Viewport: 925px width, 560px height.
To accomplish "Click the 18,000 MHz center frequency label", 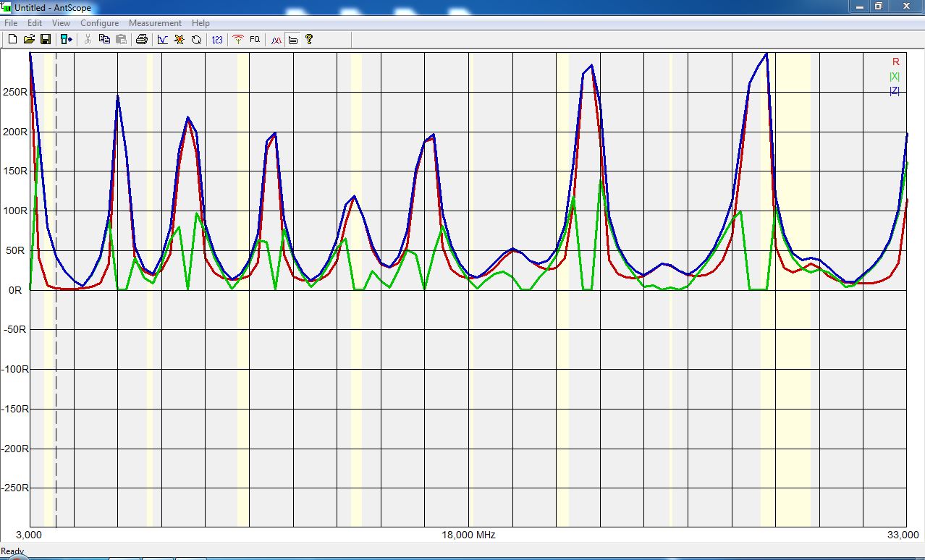I will (x=469, y=535).
